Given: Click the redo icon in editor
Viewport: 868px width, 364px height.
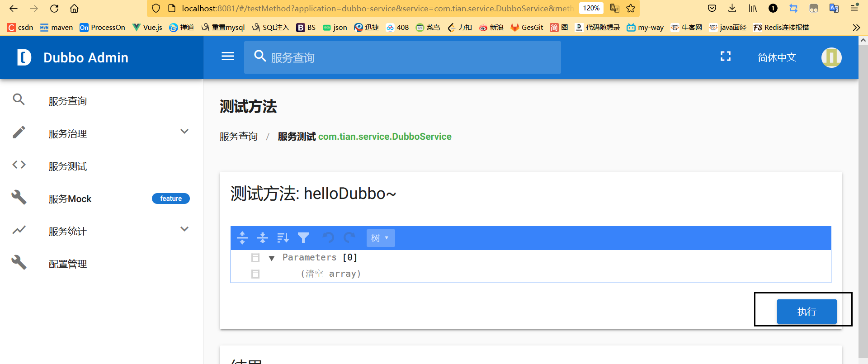Looking at the screenshot, I should pyautogui.click(x=349, y=238).
